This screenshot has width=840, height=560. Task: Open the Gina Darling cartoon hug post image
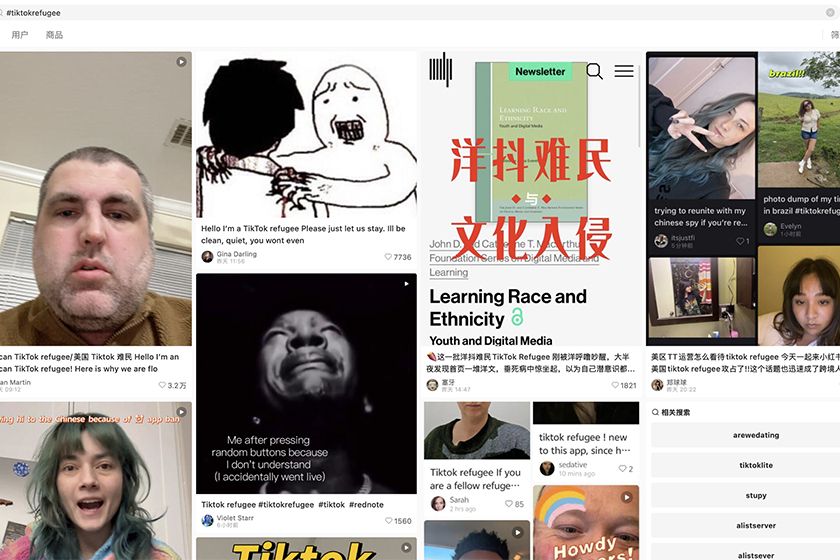(x=306, y=135)
